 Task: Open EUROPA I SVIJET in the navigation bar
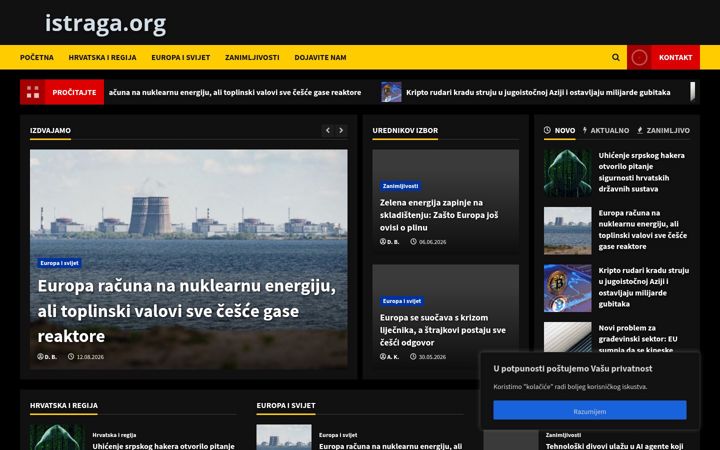180,57
